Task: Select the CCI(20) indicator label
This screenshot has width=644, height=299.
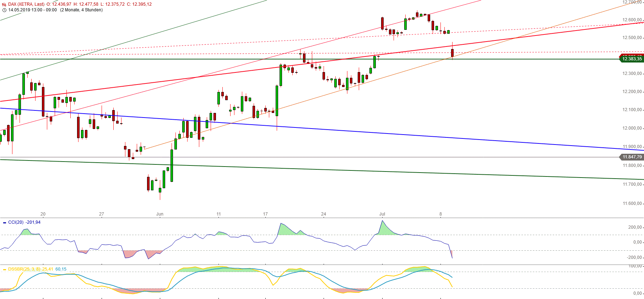Action: pyautogui.click(x=16, y=222)
